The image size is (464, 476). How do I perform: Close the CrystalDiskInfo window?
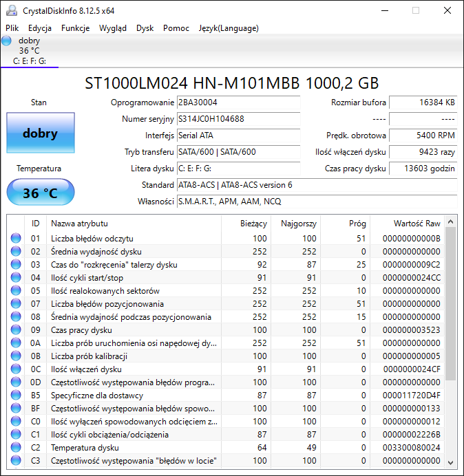click(x=447, y=10)
